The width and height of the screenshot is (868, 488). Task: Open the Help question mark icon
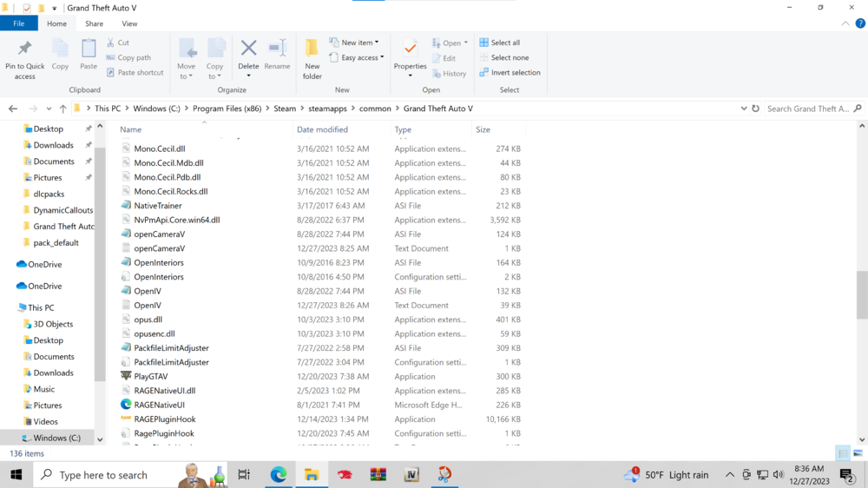[x=860, y=23]
